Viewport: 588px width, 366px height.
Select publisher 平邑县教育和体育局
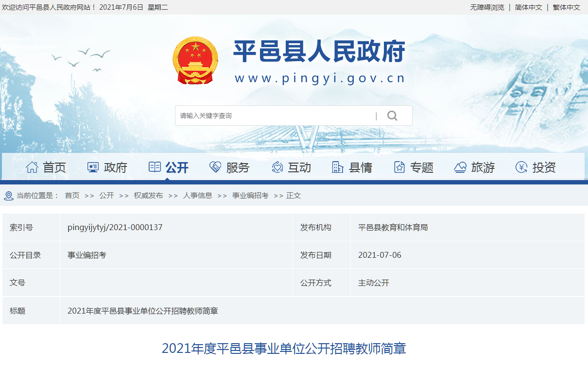(x=393, y=227)
